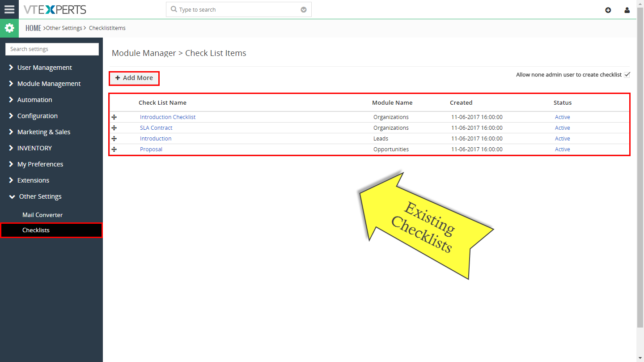The image size is (644, 362).
Task: Select Checklists in sidebar
Action: point(51,230)
